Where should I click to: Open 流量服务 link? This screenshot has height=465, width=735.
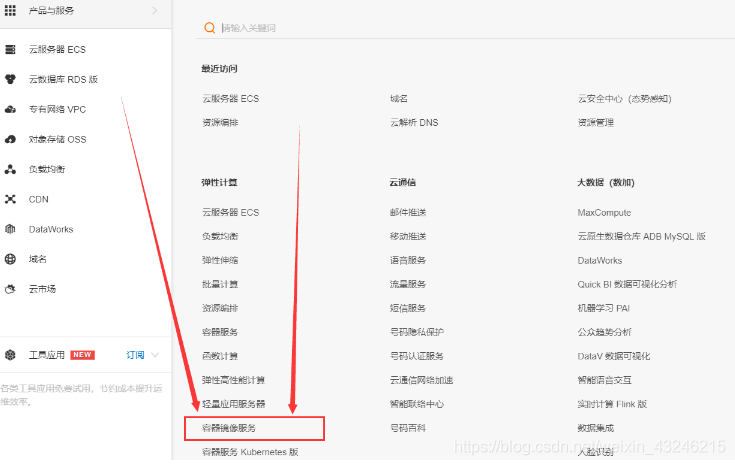[x=408, y=284]
